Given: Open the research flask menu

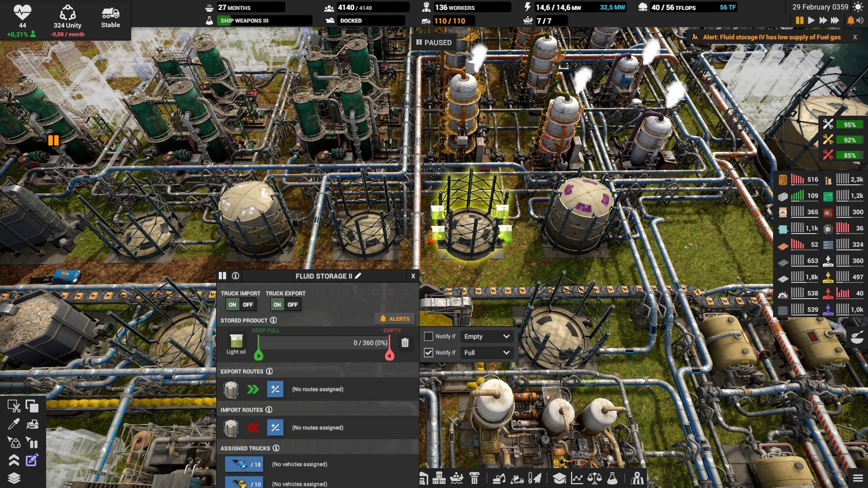Looking at the screenshot, I should click(612, 478).
